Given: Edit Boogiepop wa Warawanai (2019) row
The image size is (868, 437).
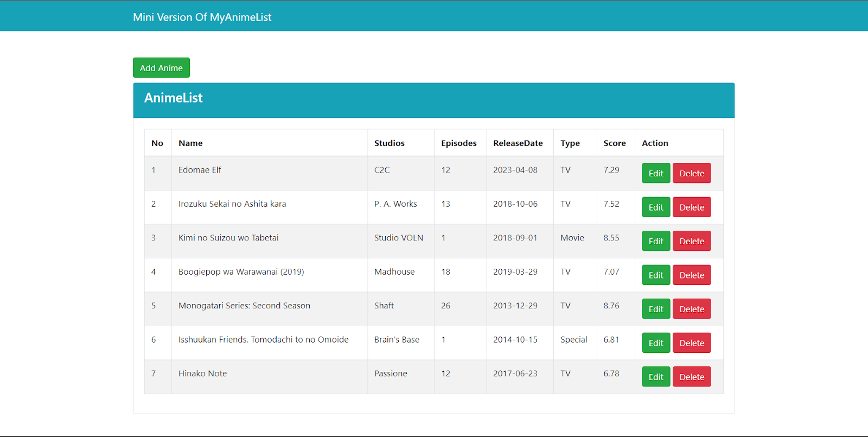Looking at the screenshot, I should [656, 275].
